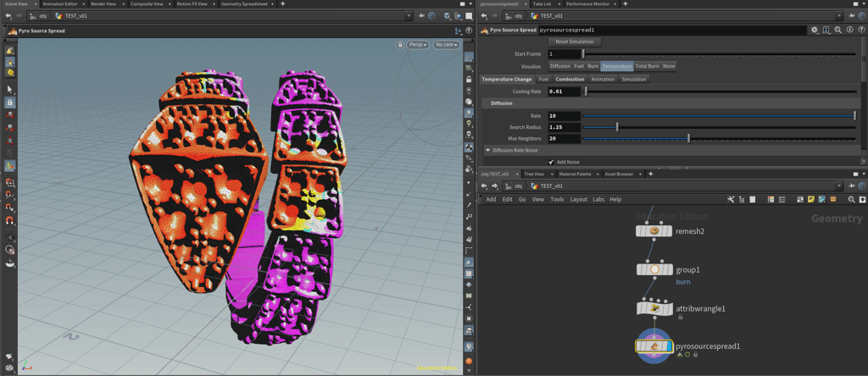Open scene view path dropdown arrow
Viewport: 868px width, 376px height.
coord(409,16)
